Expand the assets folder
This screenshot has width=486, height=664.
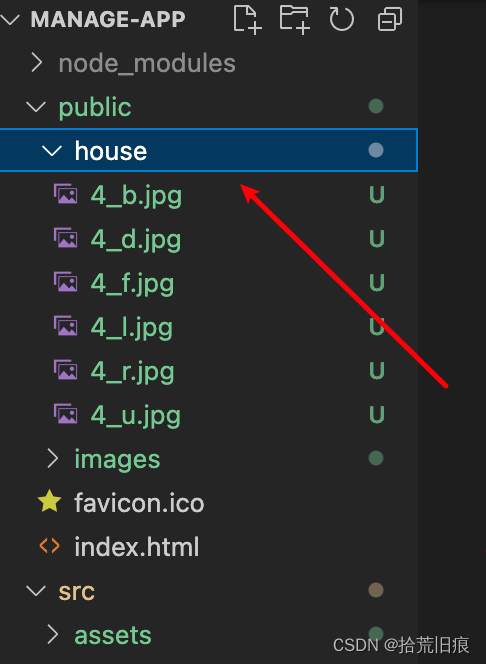[x=52, y=634]
